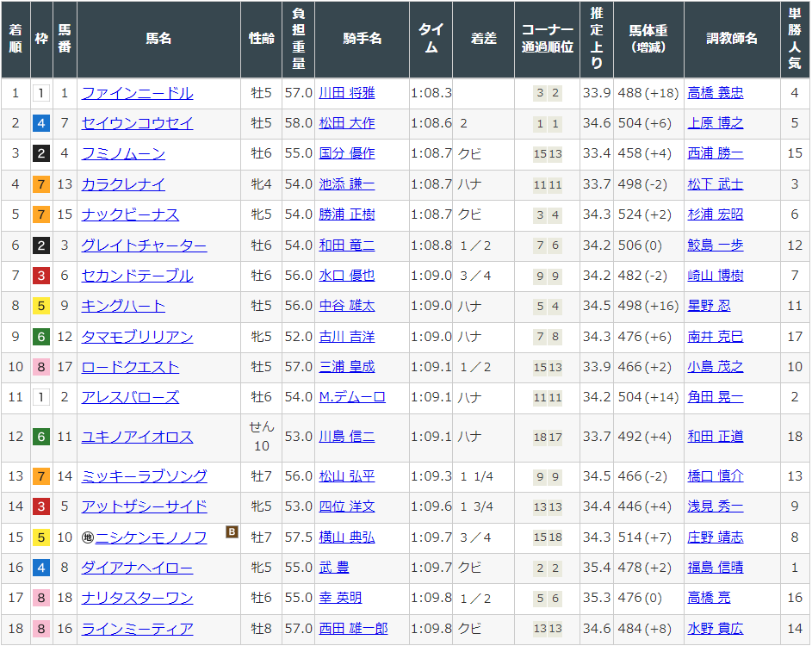Screen dimensions: 812x646
Task: Open horse link カラクレナイ
Action: point(123,184)
